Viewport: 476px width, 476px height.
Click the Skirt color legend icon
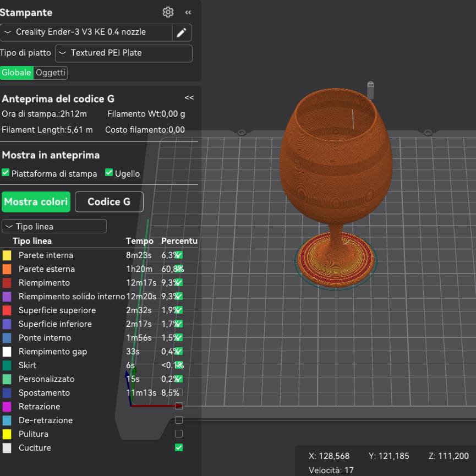pos(7,365)
